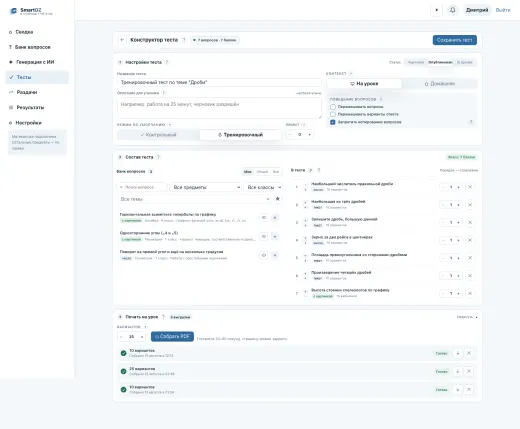Open the notifications bell icon
The image size is (520, 429).
tap(452, 10)
